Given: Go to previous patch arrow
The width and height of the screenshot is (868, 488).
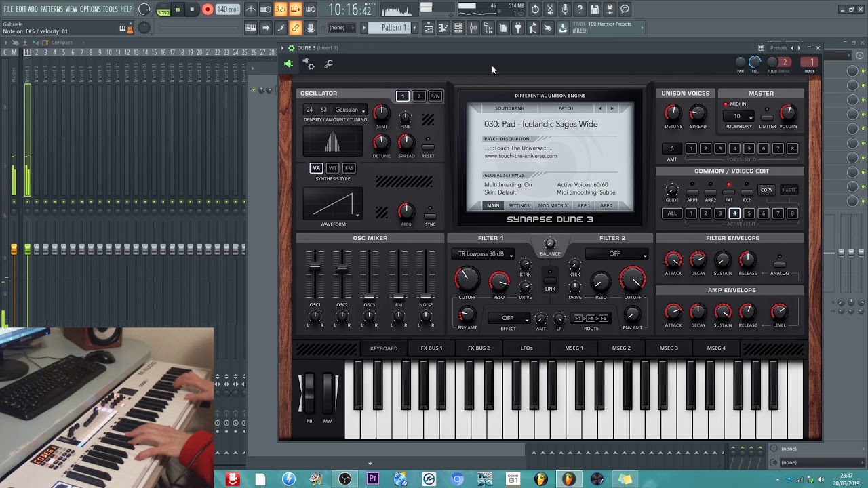Looking at the screenshot, I should pos(599,108).
